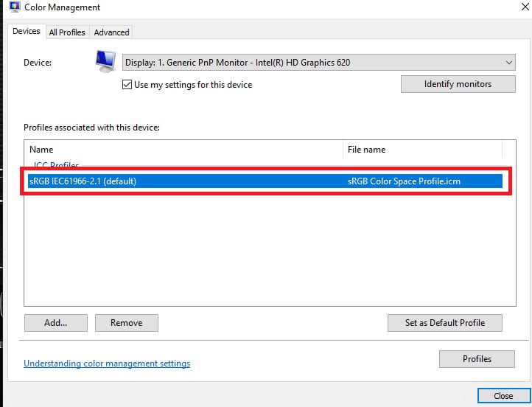Click the Name column header

pyautogui.click(x=185, y=150)
